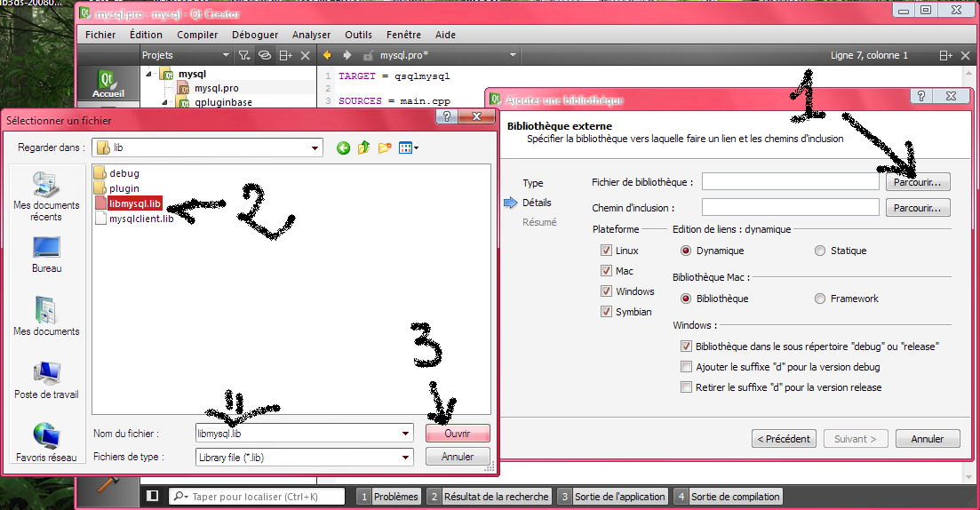
Task: Click Parcourir for Fichier de bibliothèque
Action: click(918, 182)
